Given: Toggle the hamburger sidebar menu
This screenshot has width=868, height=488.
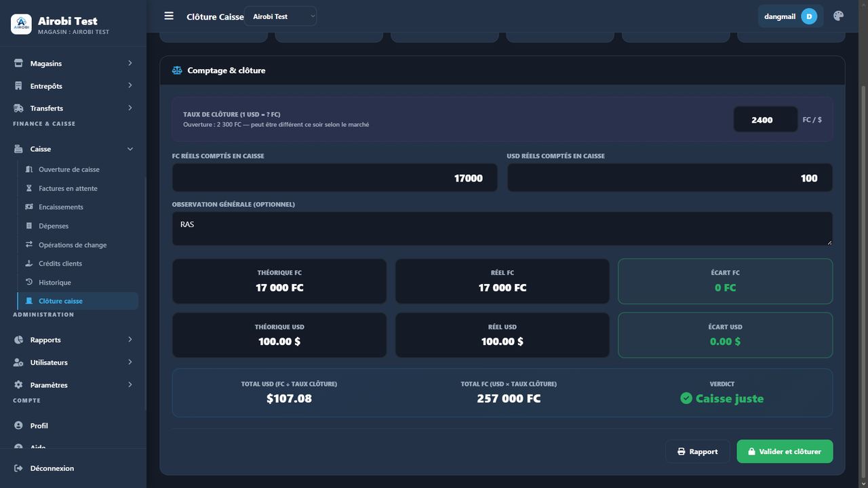Looking at the screenshot, I should 169,16.
